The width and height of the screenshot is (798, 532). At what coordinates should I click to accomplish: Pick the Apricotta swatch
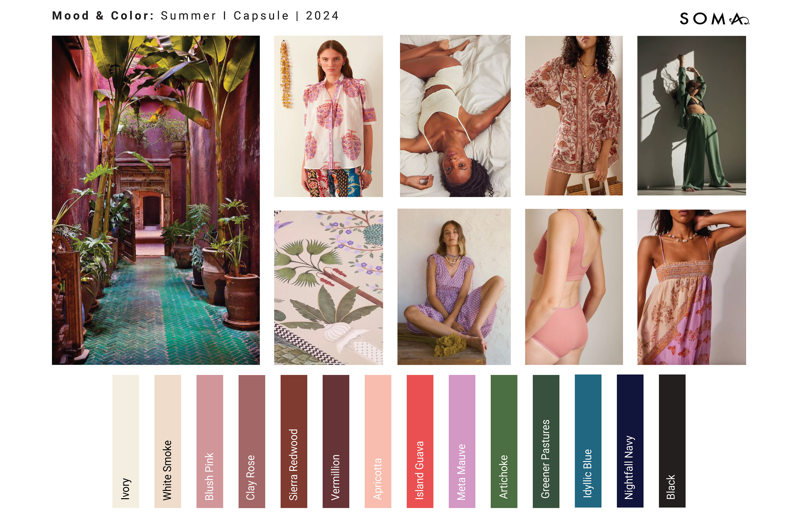point(378,441)
